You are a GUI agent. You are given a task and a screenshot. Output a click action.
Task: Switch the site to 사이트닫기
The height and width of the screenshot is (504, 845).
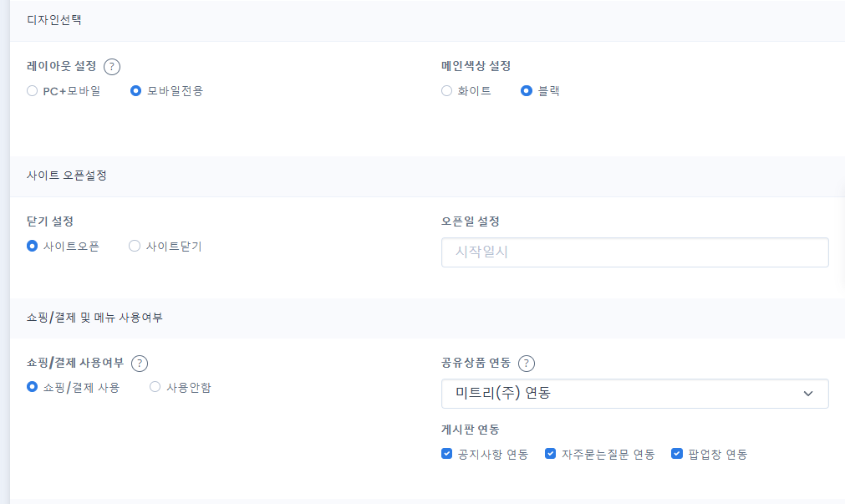coord(135,247)
